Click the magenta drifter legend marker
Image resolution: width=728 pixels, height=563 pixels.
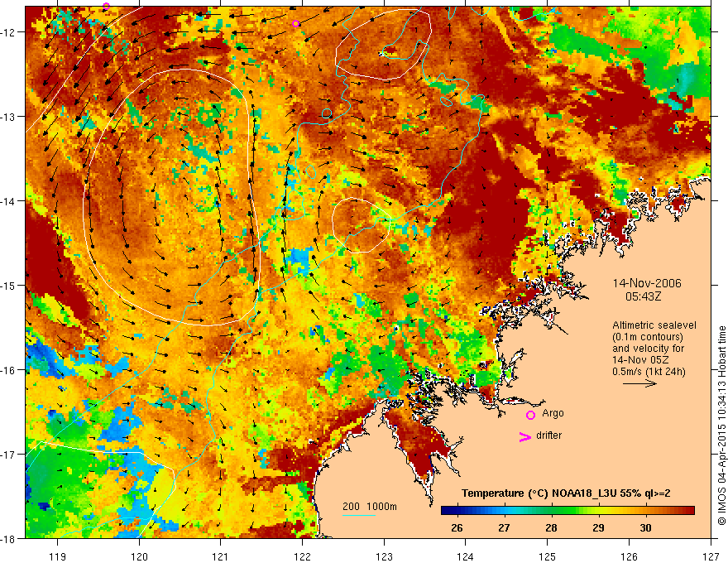(525, 436)
